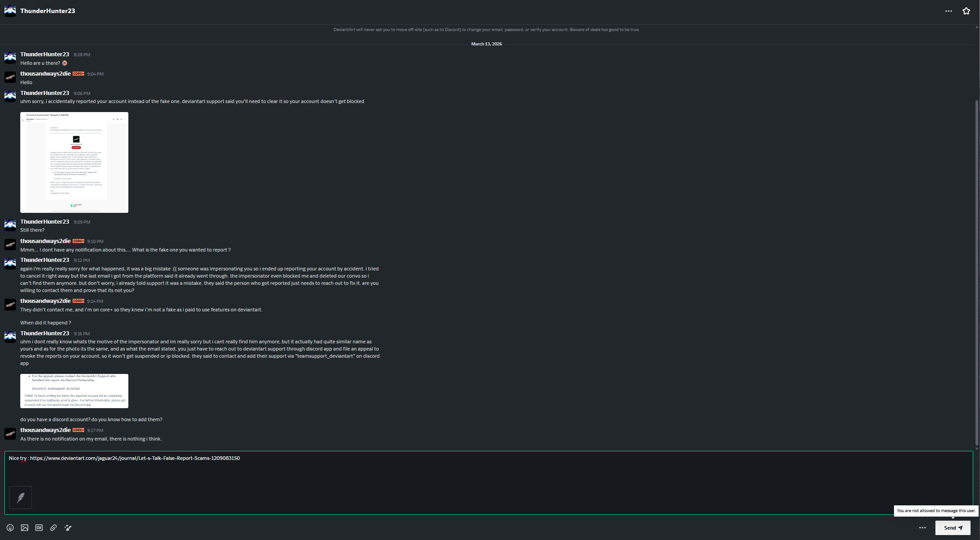
Task: Click the Send button
Action: pyautogui.click(x=953, y=528)
